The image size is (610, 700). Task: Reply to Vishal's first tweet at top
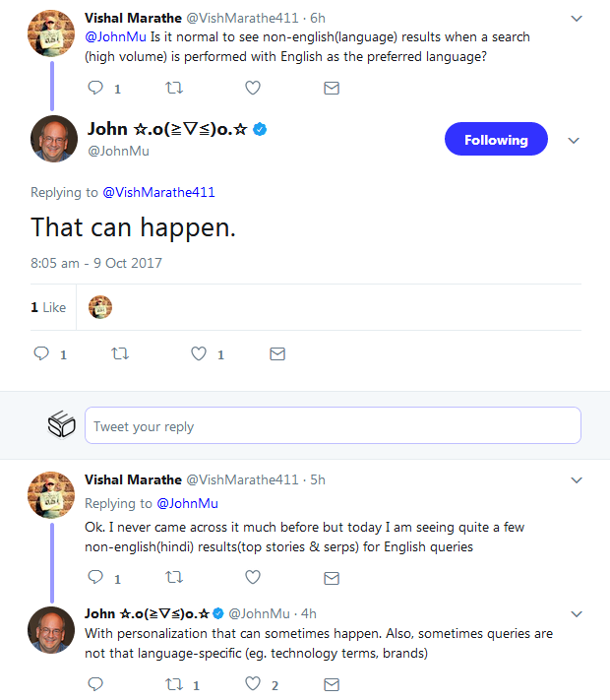(x=96, y=88)
